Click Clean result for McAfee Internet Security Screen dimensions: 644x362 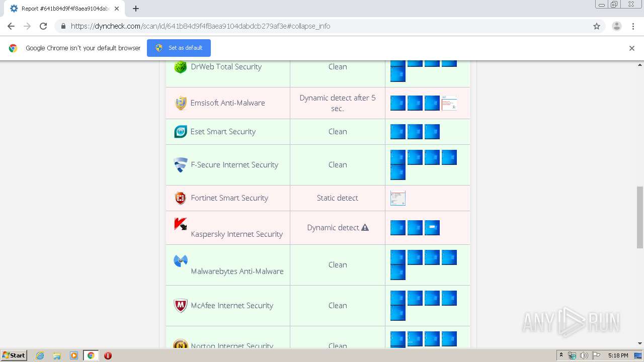[x=338, y=306]
